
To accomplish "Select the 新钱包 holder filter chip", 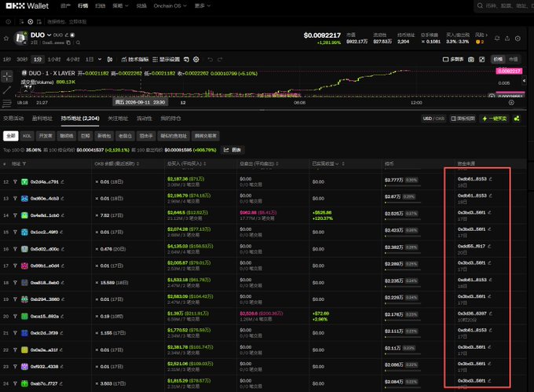I will pyautogui.click(x=104, y=136).
